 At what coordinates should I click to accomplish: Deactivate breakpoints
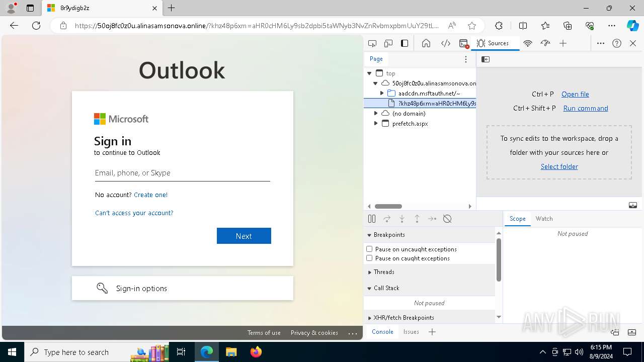pos(447,219)
